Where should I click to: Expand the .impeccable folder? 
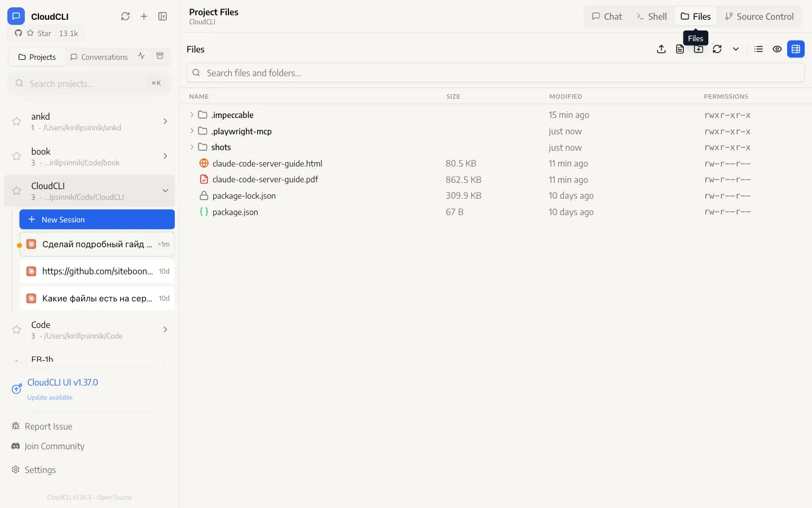click(192, 115)
